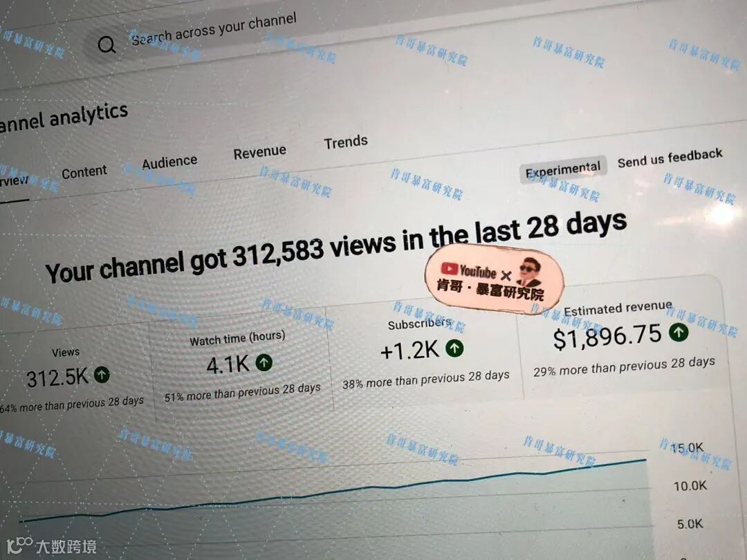The image size is (747, 560).
Task: Switch to the Content tab
Action: (x=84, y=172)
